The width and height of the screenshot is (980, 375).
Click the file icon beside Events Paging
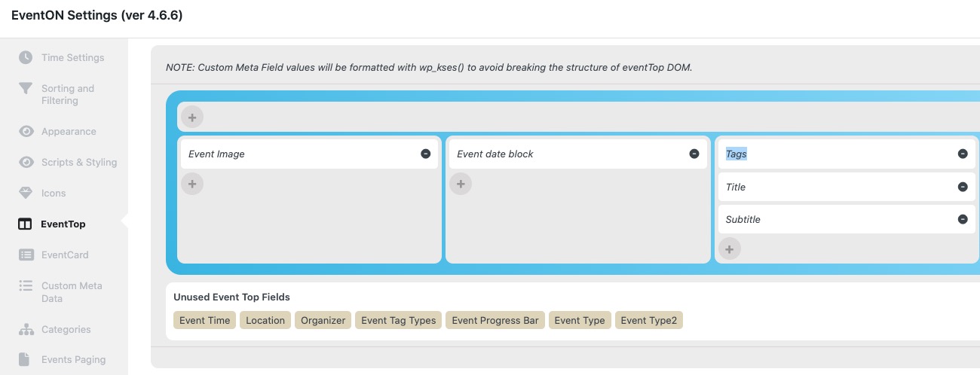coord(25,359)
